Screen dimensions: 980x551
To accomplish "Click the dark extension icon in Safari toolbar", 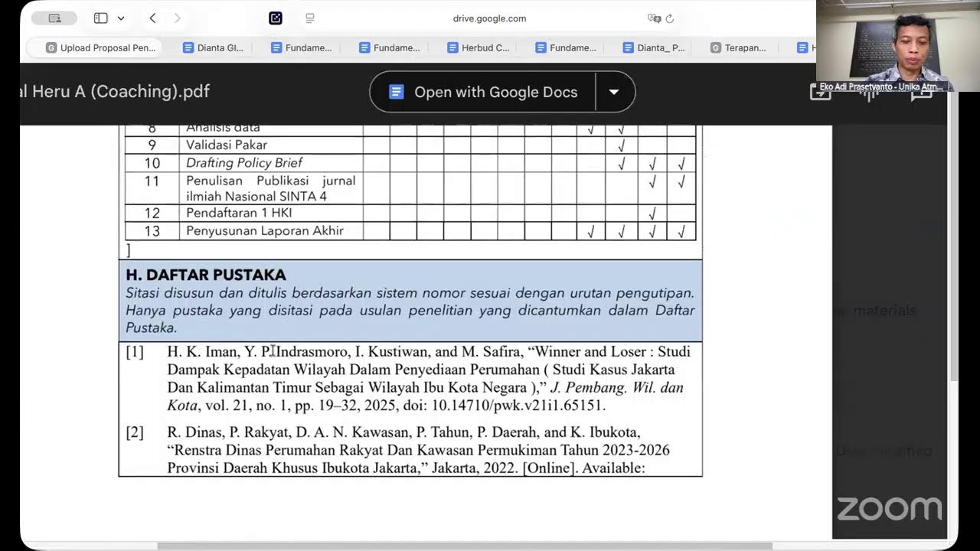I will point(276,18).
